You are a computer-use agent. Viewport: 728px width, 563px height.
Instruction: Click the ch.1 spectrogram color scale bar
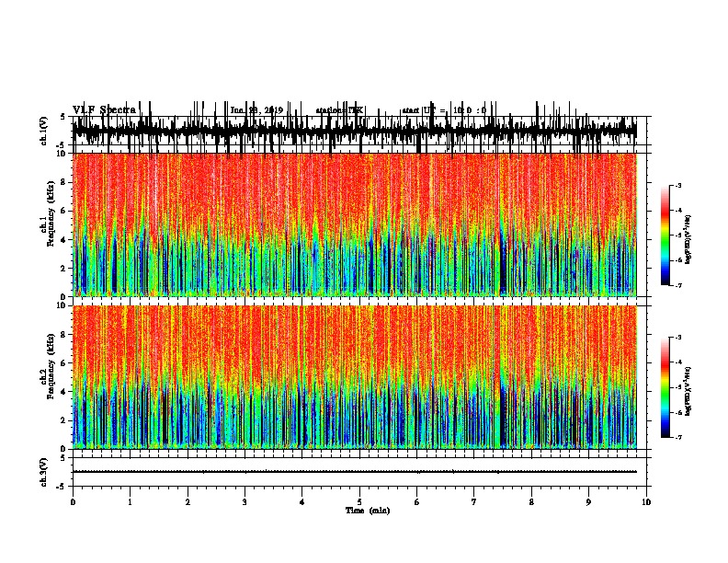pos(665,235)
